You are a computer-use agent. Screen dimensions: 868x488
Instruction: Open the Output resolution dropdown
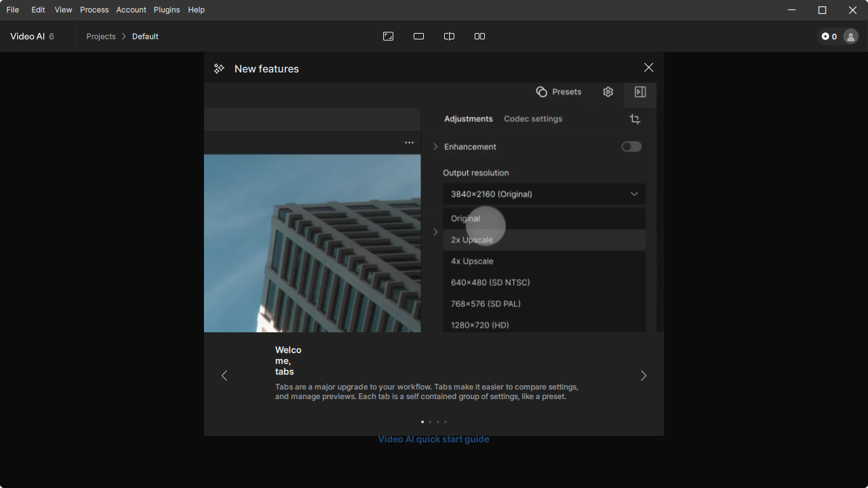pyautogui.click(x=544, y=194)
